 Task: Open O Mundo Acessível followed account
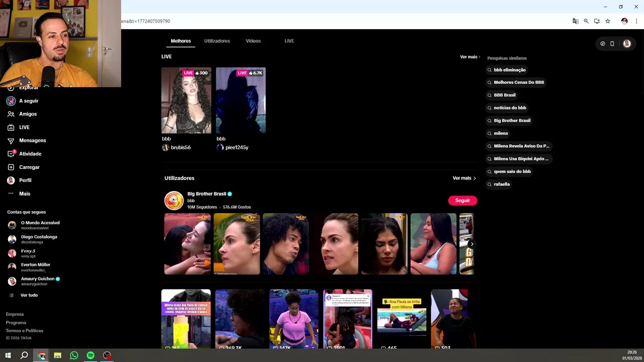[34, 225]
